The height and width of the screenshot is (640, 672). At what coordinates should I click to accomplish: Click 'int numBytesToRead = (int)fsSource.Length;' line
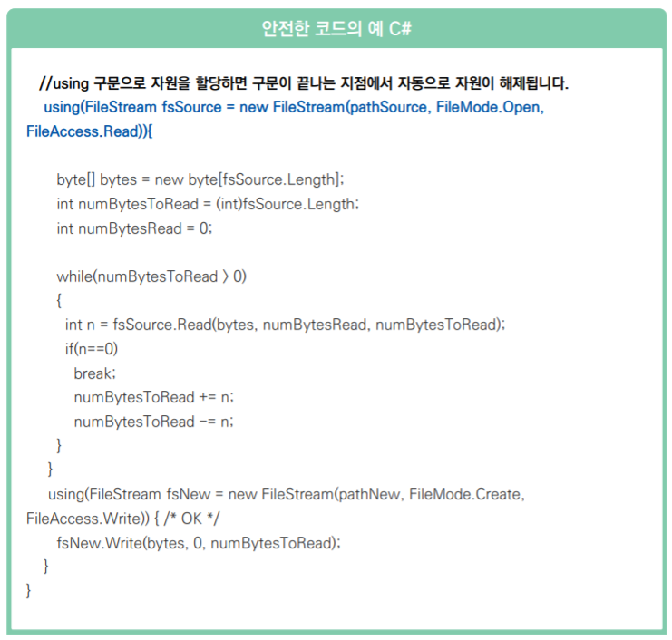[208, 204]
